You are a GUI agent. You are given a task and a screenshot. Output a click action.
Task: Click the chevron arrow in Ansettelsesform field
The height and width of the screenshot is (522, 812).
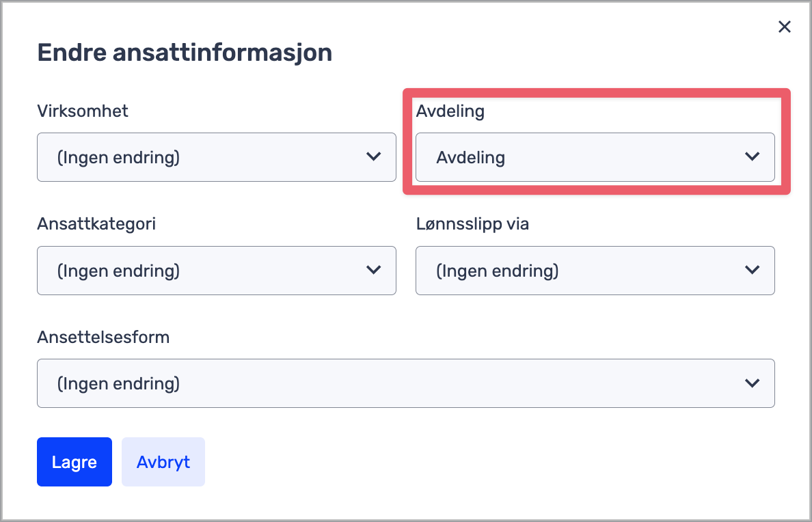coord(753,383)
